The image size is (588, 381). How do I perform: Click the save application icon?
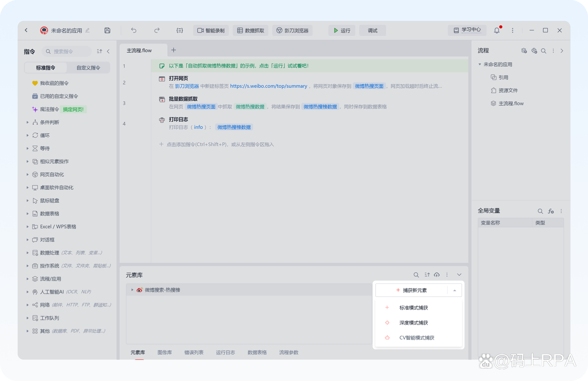coord(107,30)
